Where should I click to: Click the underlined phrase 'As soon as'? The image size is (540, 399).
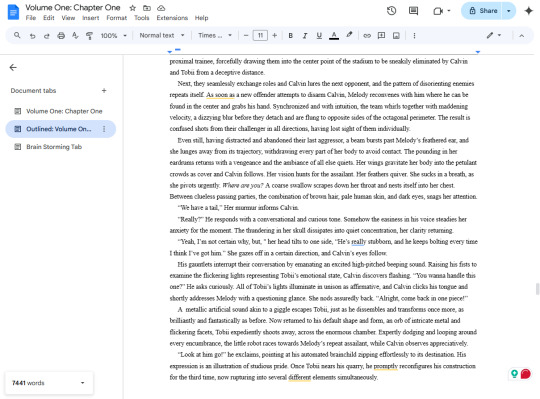click(220, 95)
